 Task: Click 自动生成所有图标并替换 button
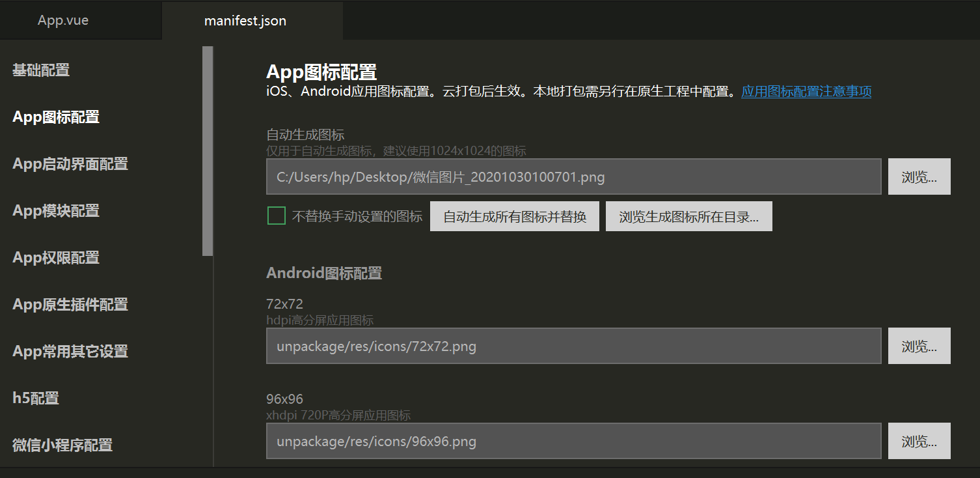point(514,216)
